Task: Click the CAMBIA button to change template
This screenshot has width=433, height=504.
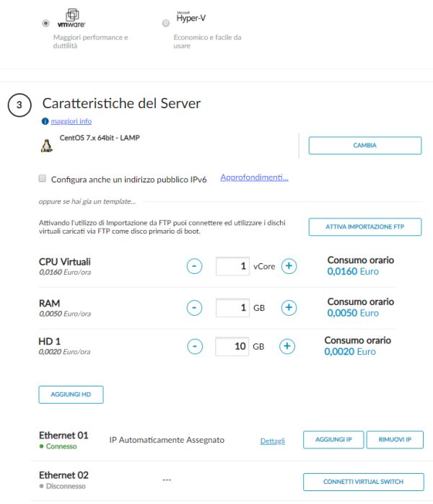Action: pyautogui.click(x=364, y=145)
